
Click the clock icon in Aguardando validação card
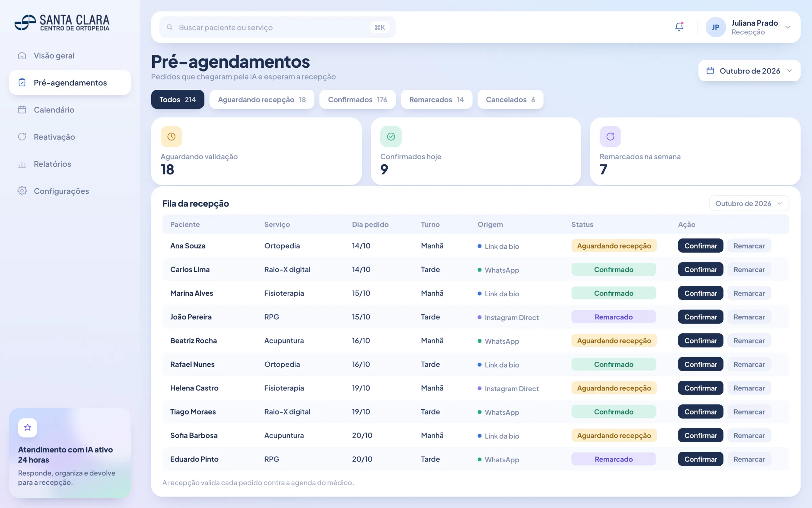(x=172, y=136)
